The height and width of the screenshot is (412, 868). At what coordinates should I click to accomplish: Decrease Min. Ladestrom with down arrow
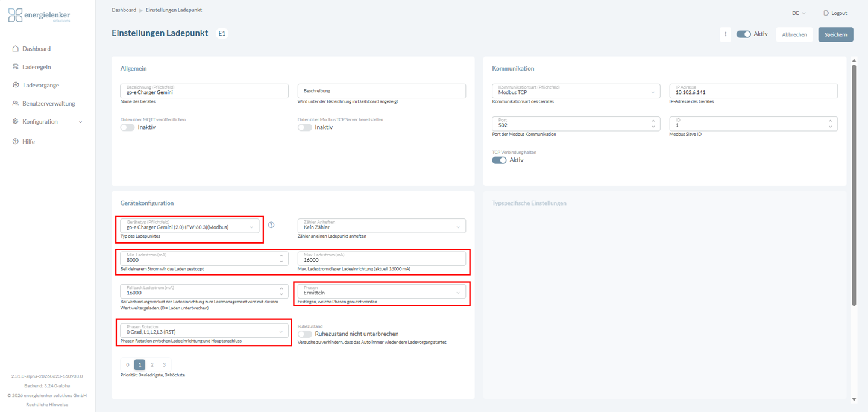281,261
